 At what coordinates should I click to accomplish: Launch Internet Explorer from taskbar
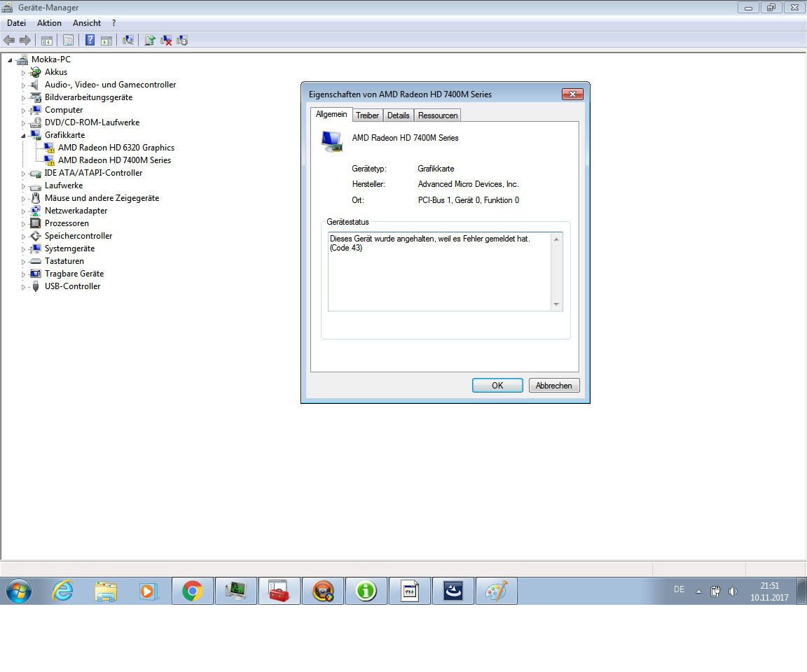[63, 591]
